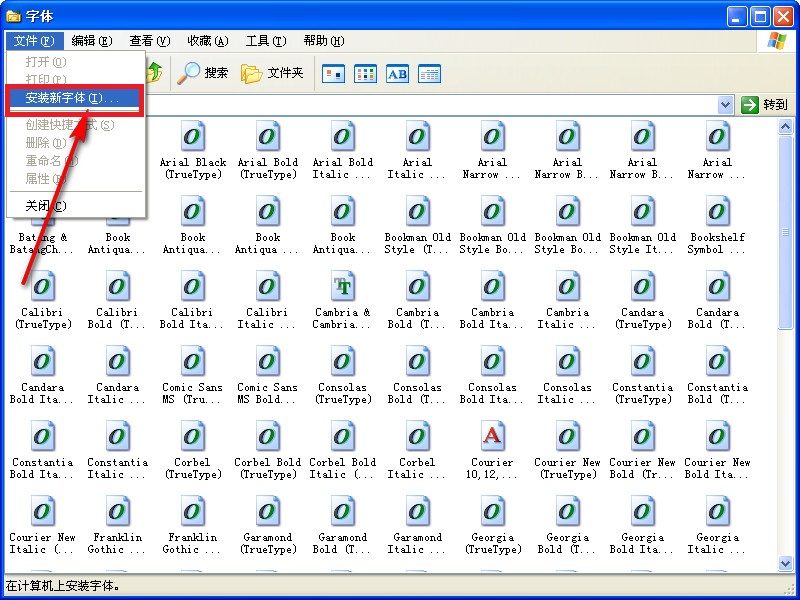
Task: Toggle the Folders (文件夹) pane button
Action: point(272,73)
